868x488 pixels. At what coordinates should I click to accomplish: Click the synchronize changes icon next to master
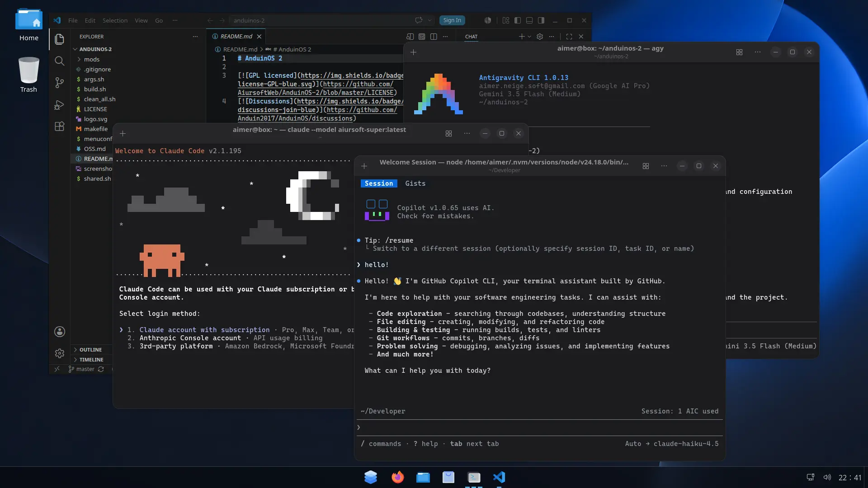101,369
